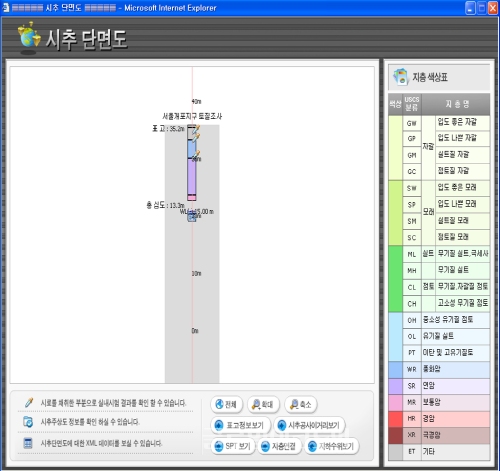Click the topmost sample pencil icon on the borehole
Screen dimensions: 500x471
point(197,128)
